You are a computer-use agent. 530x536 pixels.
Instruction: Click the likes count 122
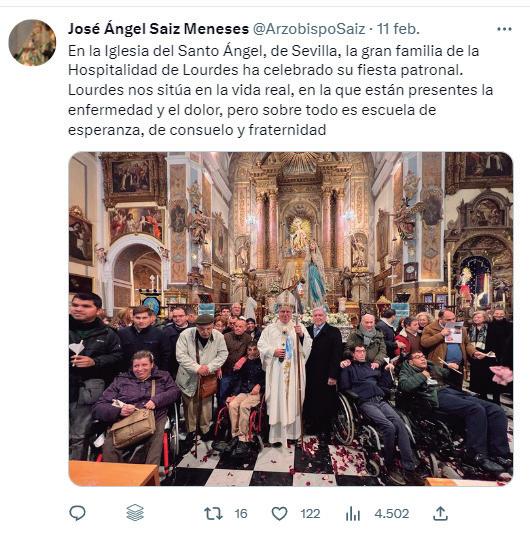[x=310, y=513]
